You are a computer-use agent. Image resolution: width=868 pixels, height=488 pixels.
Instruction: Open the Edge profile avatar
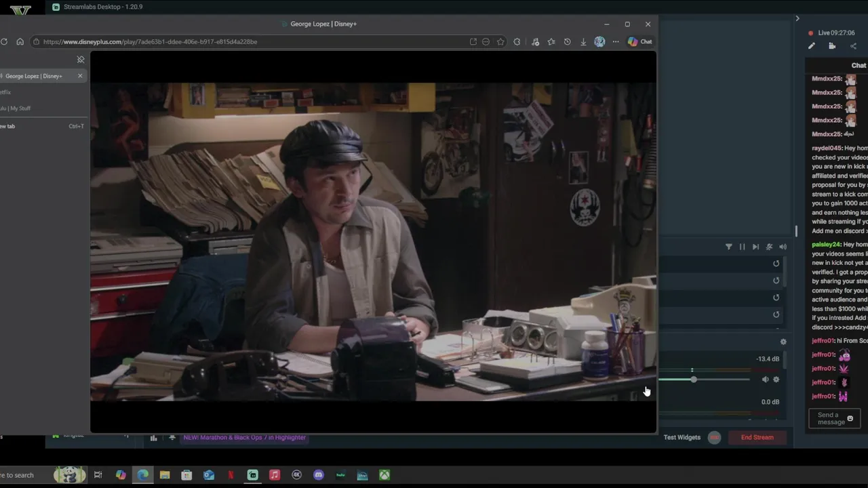point(599,41)
